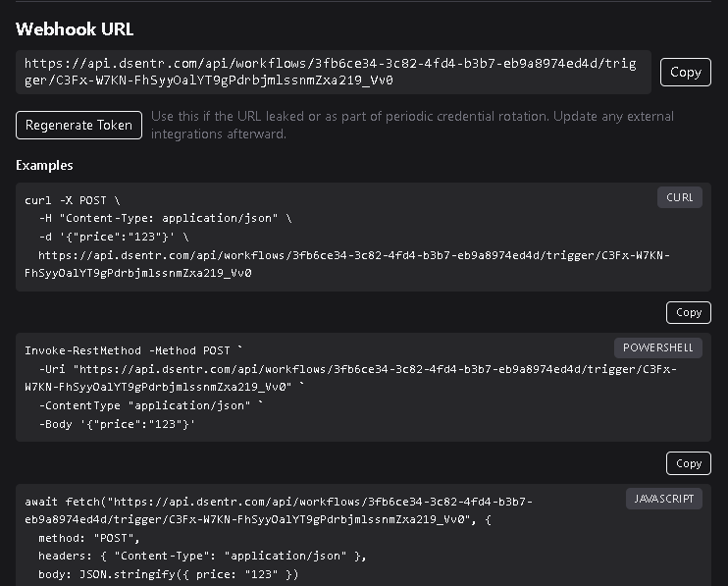728x586 pixels.
Task: Click the 'Examples' label
Action: pos(44,165)
